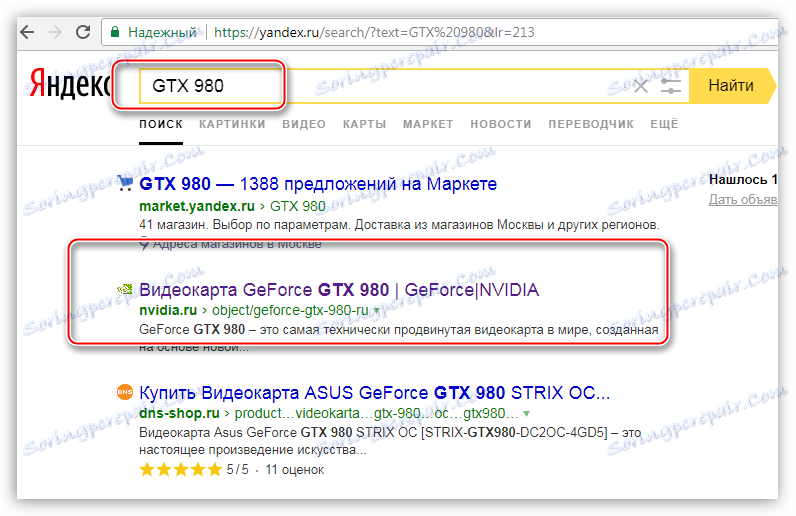Click the NVIDIA favicon beside GeForce result
This screenshot has height=516, width=796.
tap(125, 289)
